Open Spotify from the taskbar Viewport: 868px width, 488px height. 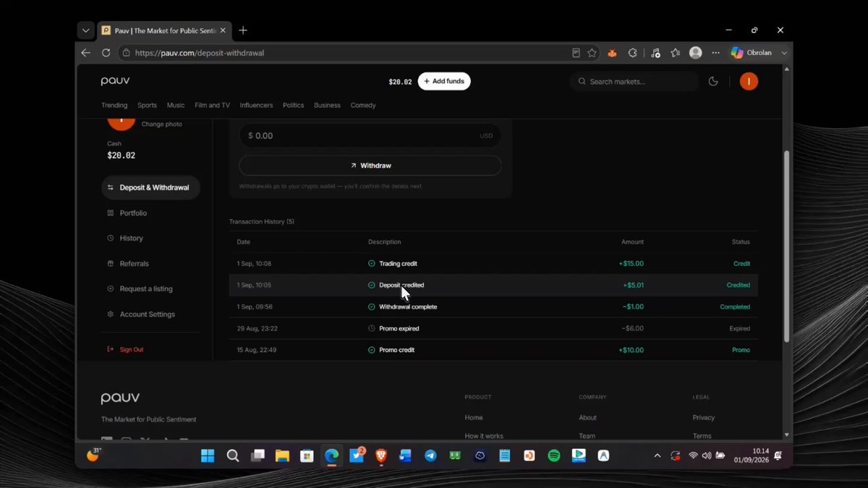(554, 455)
